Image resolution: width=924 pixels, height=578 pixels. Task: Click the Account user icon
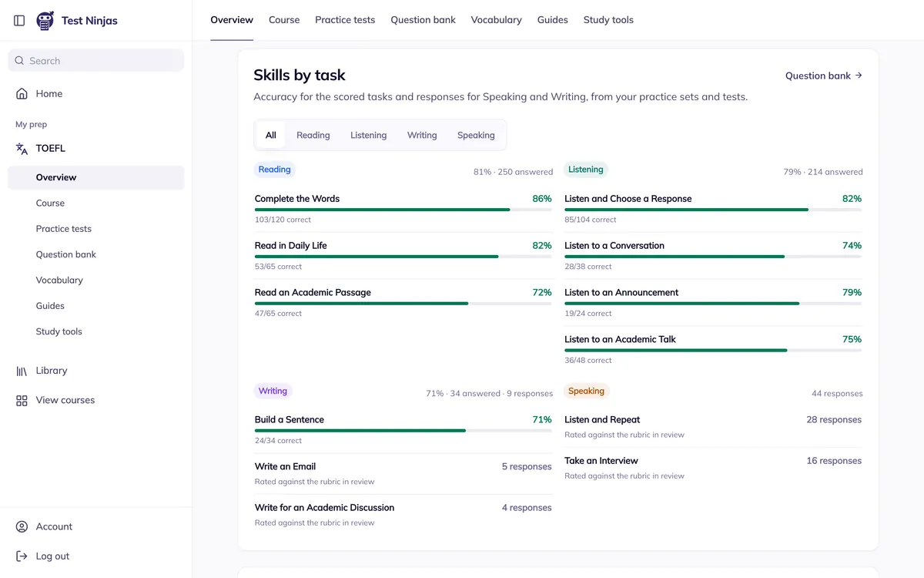point(22,527)
